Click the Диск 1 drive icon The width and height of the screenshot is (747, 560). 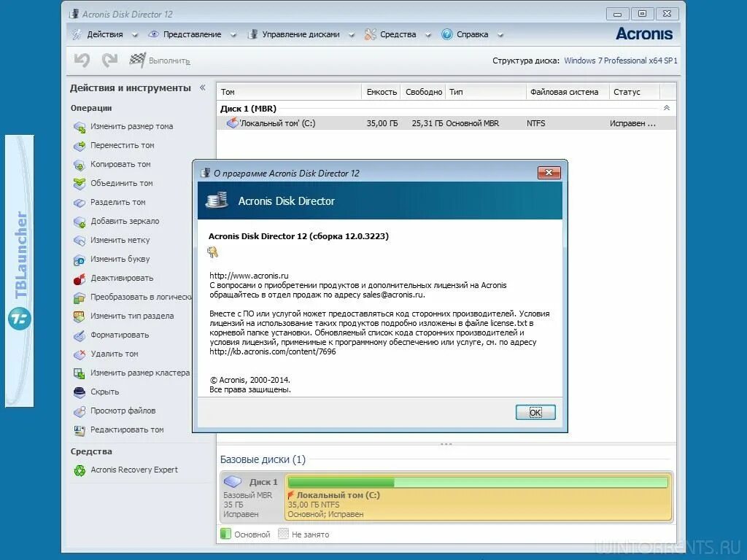tap(233, 481)
